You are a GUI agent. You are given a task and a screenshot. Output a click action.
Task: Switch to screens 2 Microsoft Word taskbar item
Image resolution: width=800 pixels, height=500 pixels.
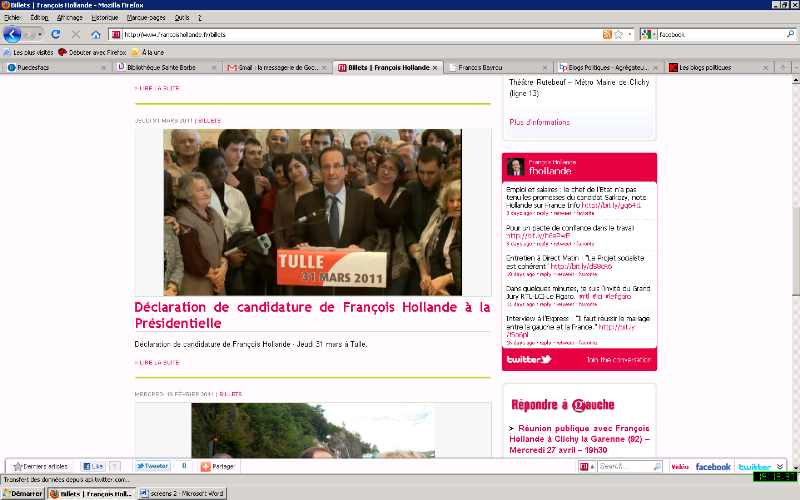coord(182,493)
